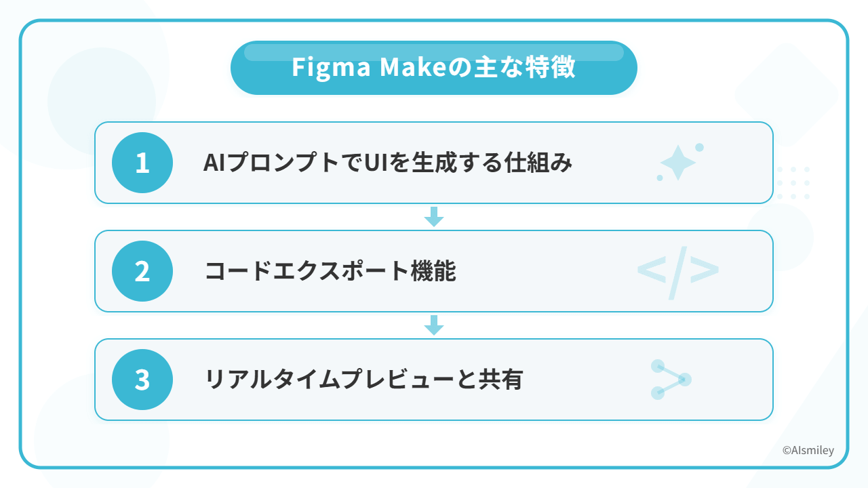Select the number 3 circle badge
Viewport: 868px width, 488px height.
142,380
